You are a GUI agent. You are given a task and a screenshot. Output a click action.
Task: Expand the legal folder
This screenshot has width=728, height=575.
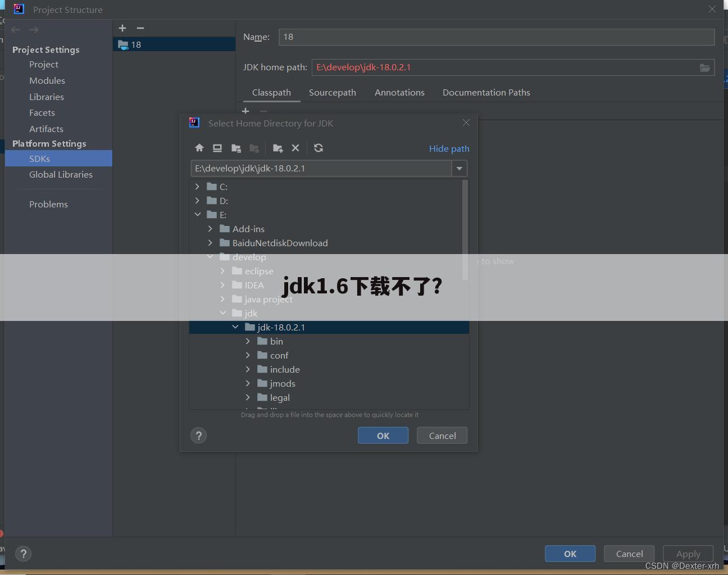(248, 397)
